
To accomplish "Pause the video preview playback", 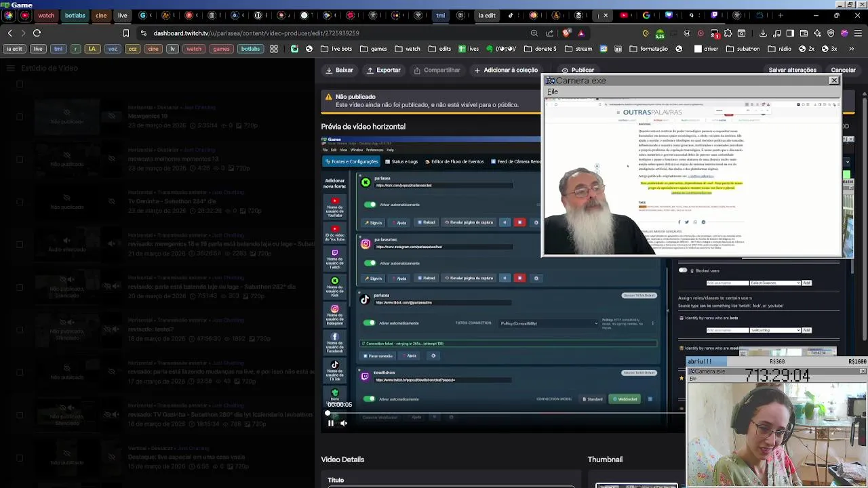I will pos(331,423).
